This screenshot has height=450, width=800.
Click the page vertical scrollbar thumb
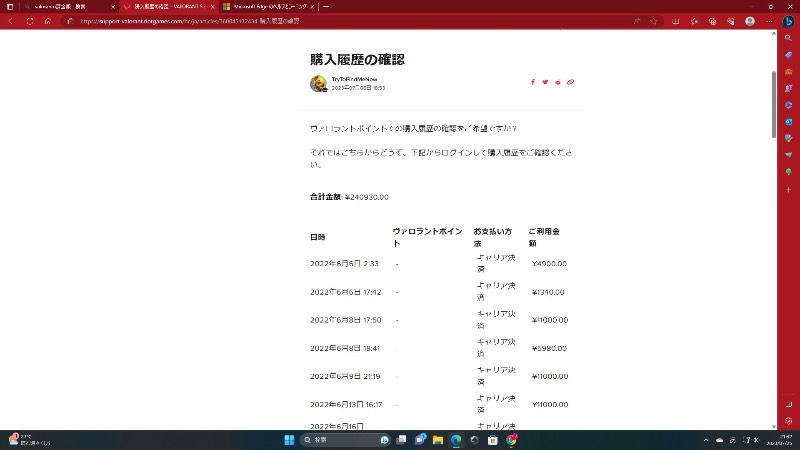coord(773,105)
